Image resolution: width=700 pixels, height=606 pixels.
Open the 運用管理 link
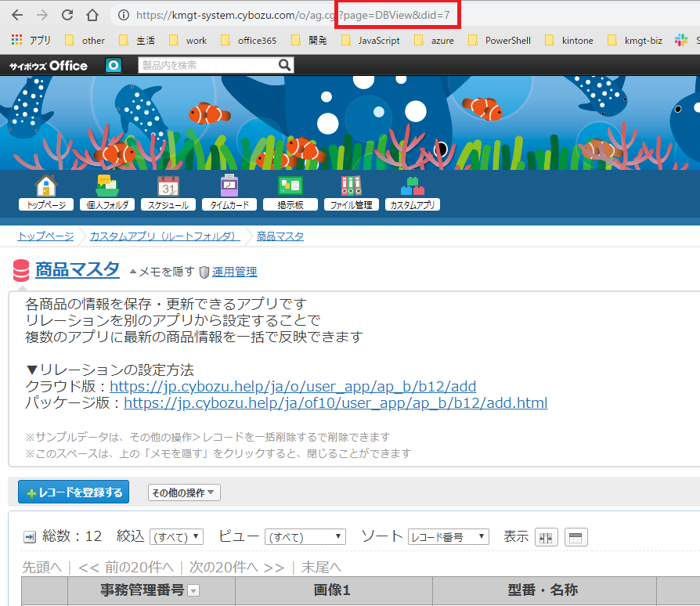coord(234,272)
